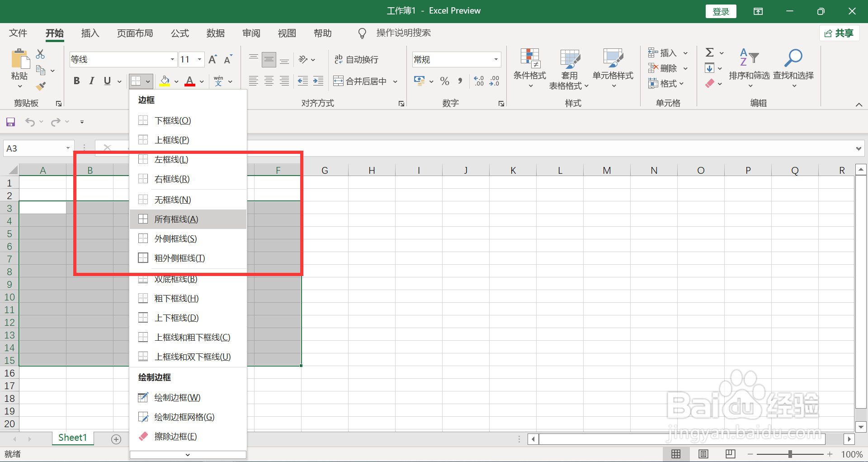The image size is (868, 462).
Task: Click the add new sheet button
Action: 116,439
